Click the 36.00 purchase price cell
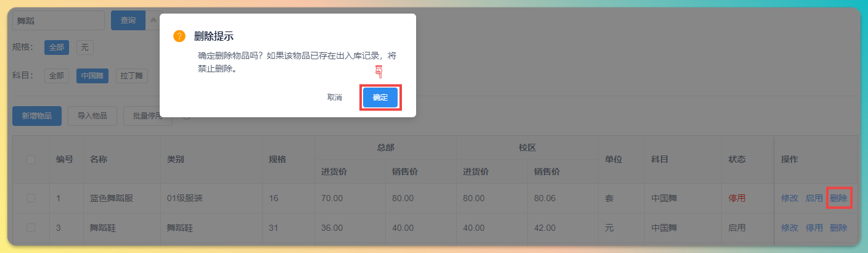The height and width of the screenshot is (253, 868). pos(332,228)
